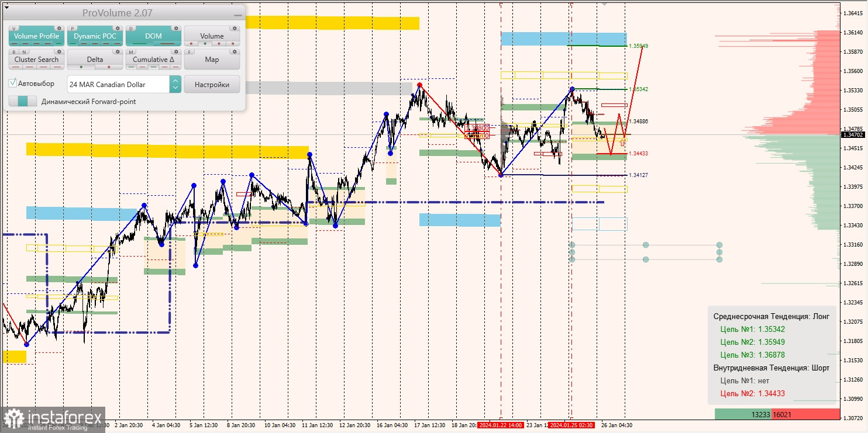This screenshot has width=868, height=433.
Task: Click the green segment under Volume Profile
Action: pos(58,43)
